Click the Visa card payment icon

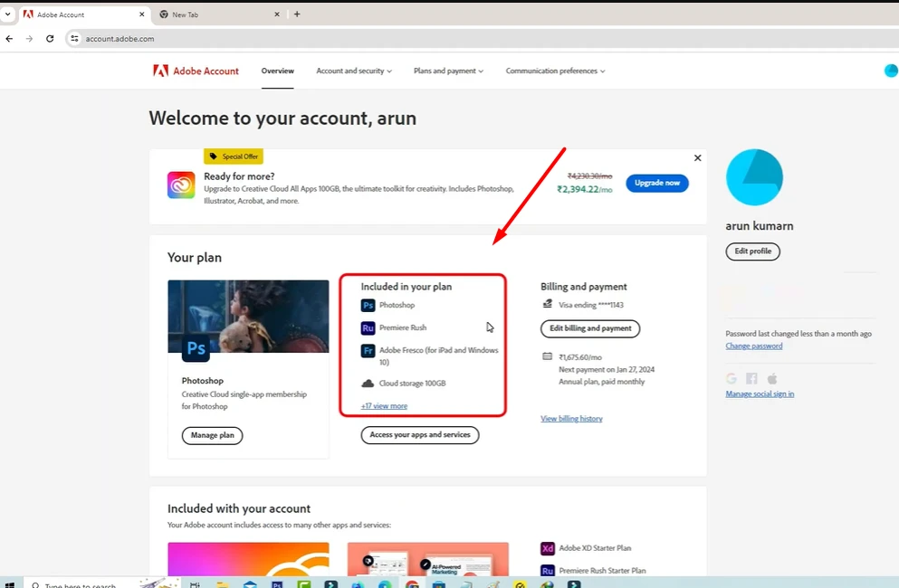point(548,304)
